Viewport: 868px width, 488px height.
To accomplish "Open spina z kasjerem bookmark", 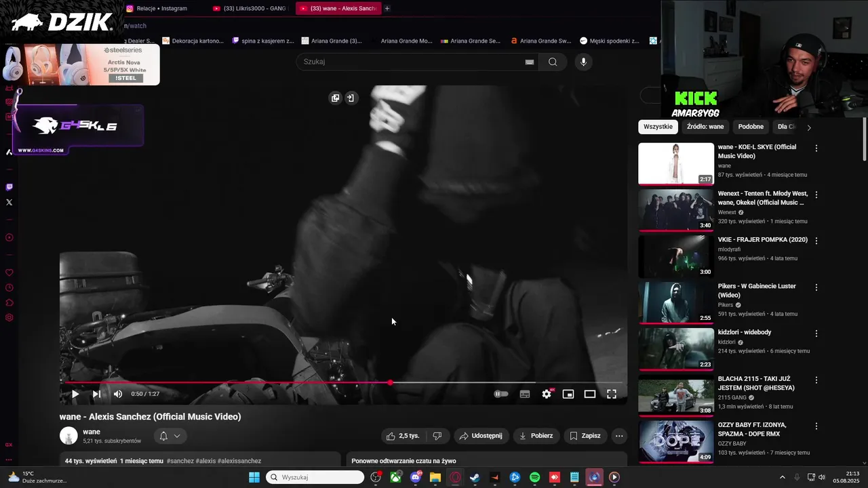I will click(263, 41).
